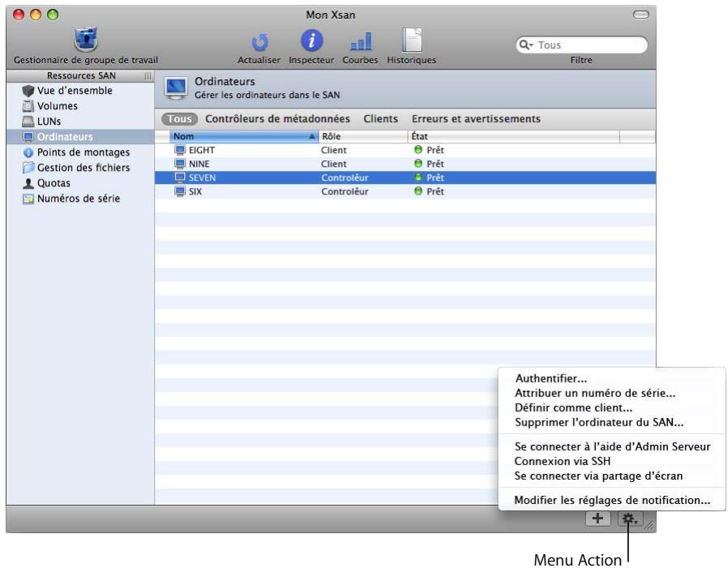Click the search magnifier dropdown in Filtre
Image resolution: width=728 pixels, height=568 pixels.
525,45
